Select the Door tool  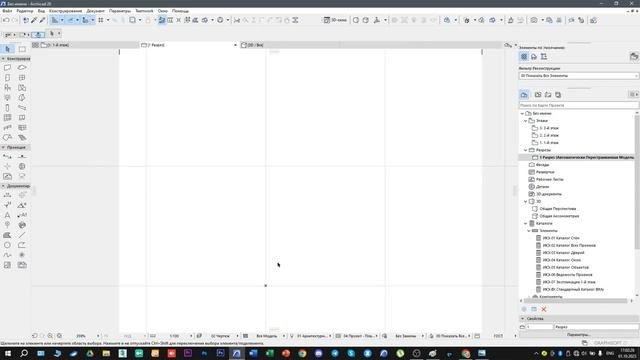click(7, 78)
